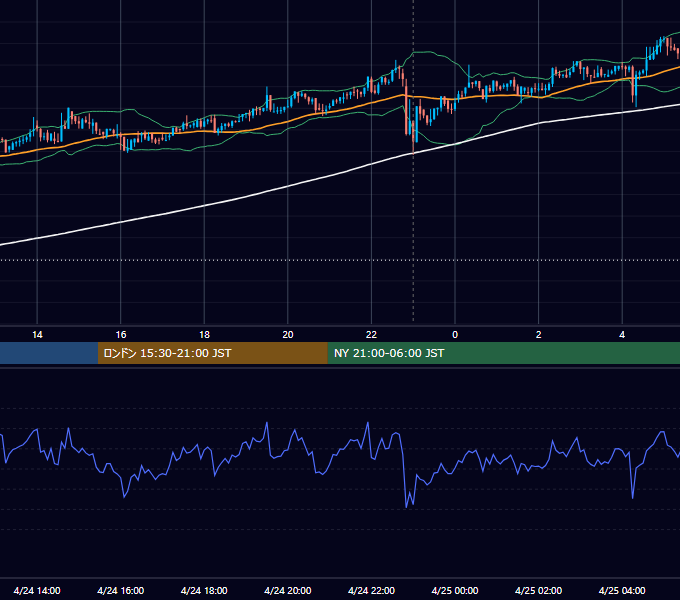Viewport: 680px width, 600px height.
Task: Click the 16 hour label on price chart axis
Action: pos(121,335)
